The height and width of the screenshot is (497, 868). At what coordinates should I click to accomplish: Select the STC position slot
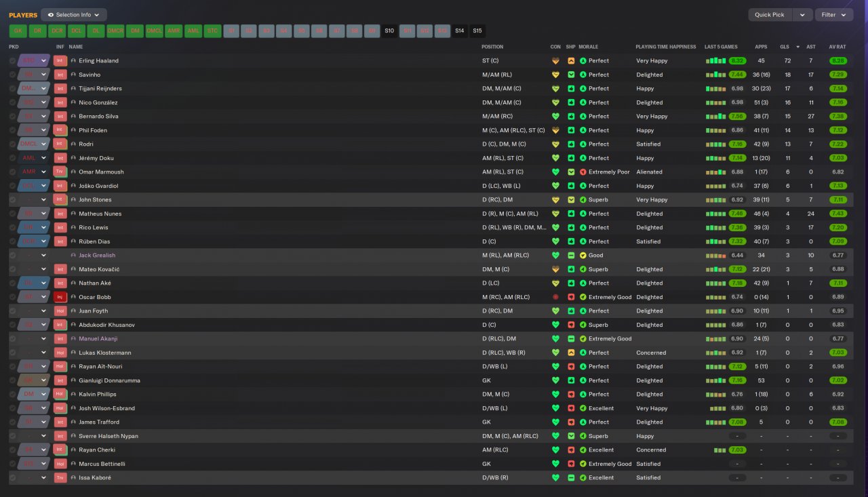click(213, 31)
